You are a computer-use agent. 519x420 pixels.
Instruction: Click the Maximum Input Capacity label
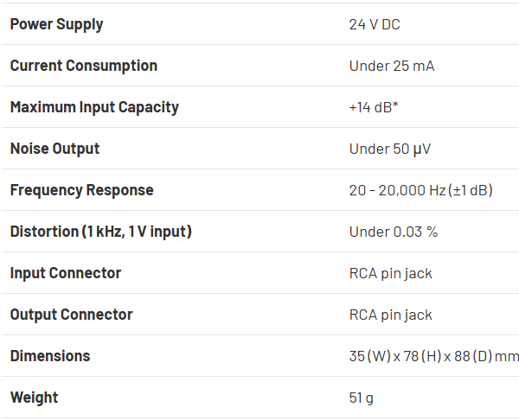[94, 107]
